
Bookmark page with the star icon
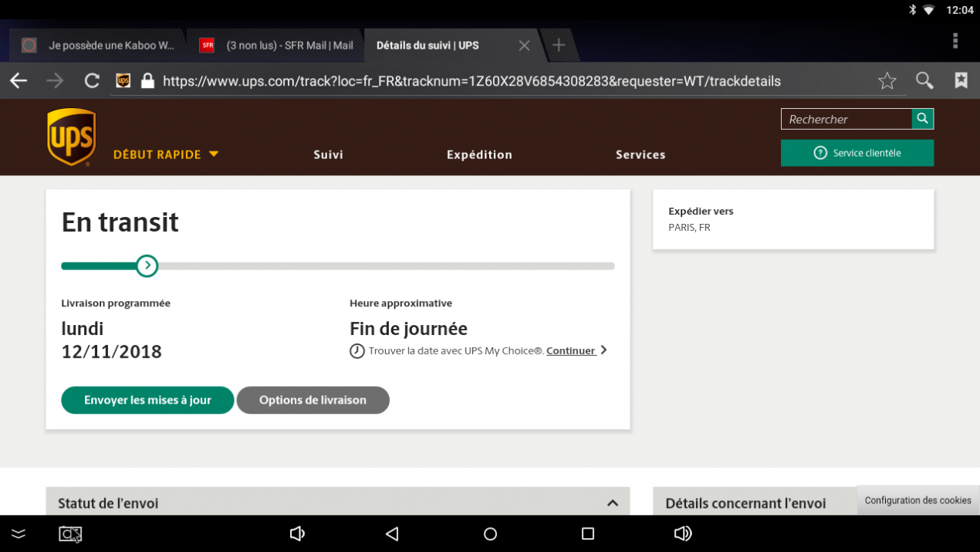pyautogui.click(x=887, y=81)
